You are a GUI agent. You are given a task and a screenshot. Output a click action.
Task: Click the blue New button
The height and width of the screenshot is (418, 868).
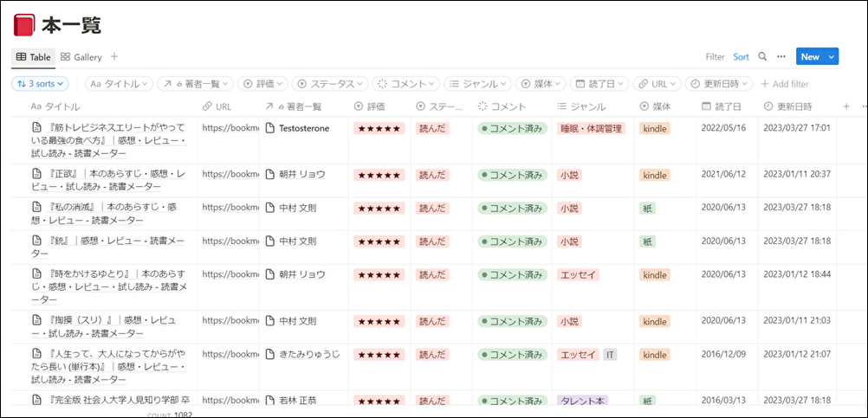(x=810, y=56)
